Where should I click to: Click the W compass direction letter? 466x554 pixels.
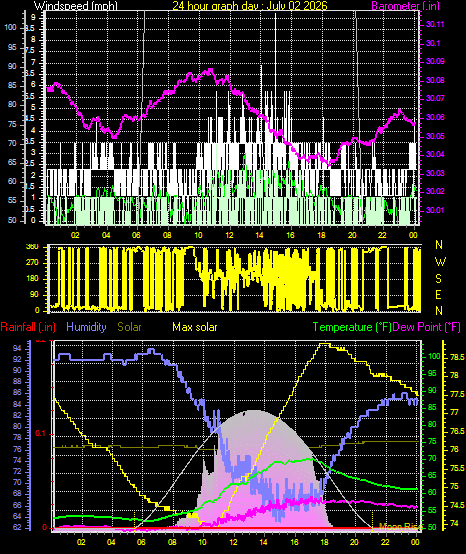pyautogui.click(x=440, y=262)
